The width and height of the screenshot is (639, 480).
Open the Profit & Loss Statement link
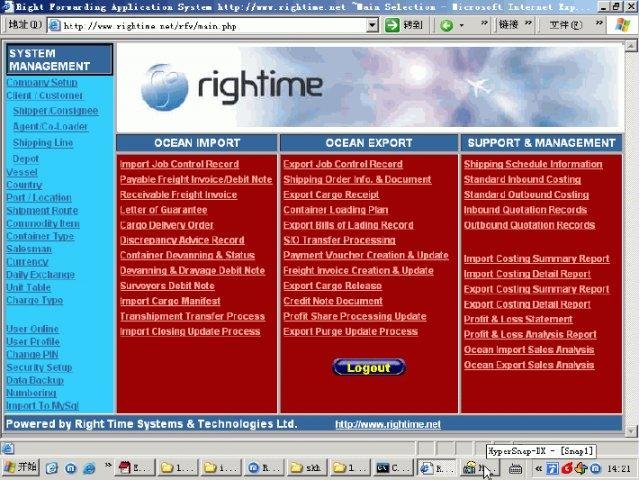[x=518, y=319]
